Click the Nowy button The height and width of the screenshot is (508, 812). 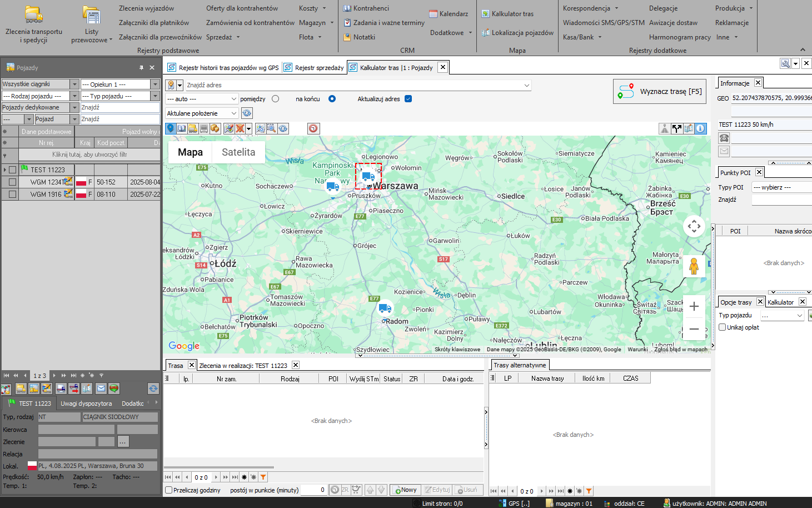(405, 490)
